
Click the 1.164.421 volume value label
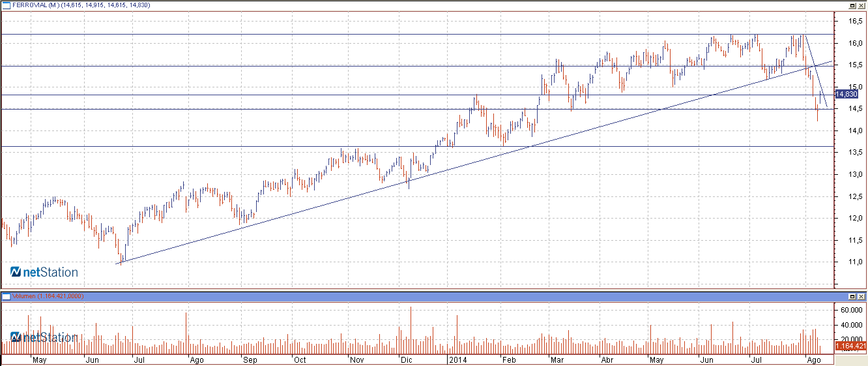850,346
